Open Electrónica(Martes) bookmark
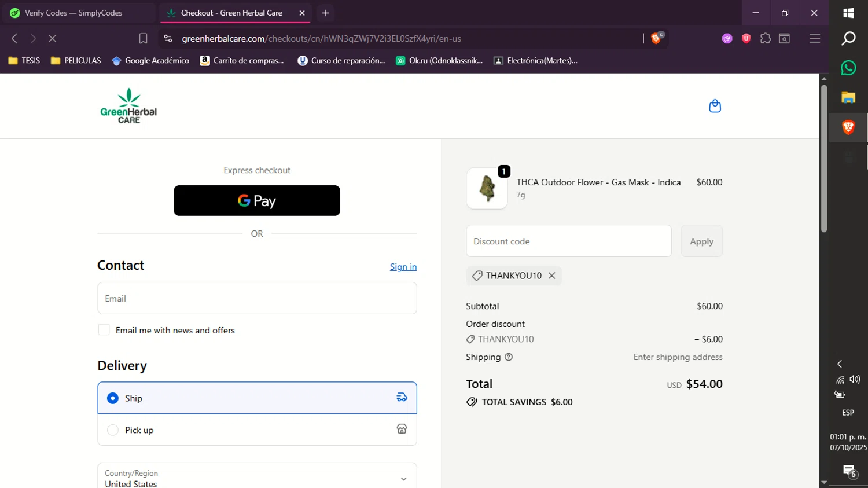868x488 pixels. (536, 60)
